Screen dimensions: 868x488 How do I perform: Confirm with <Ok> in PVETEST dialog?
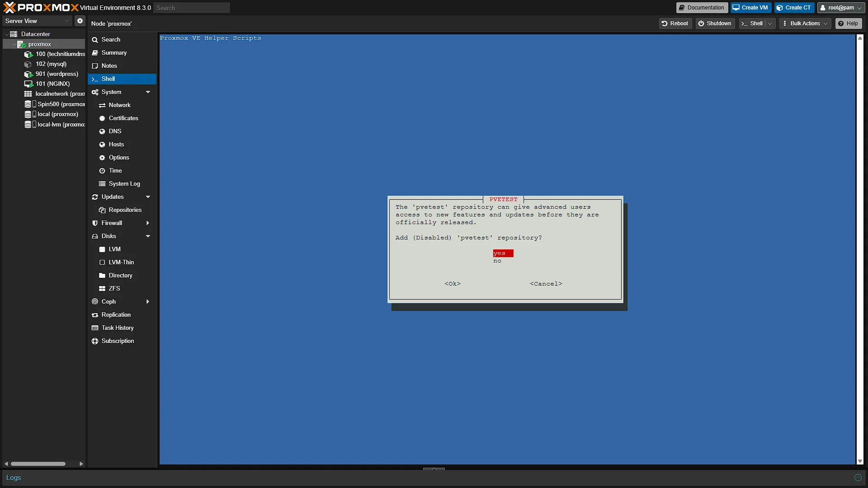pos(453,284)
